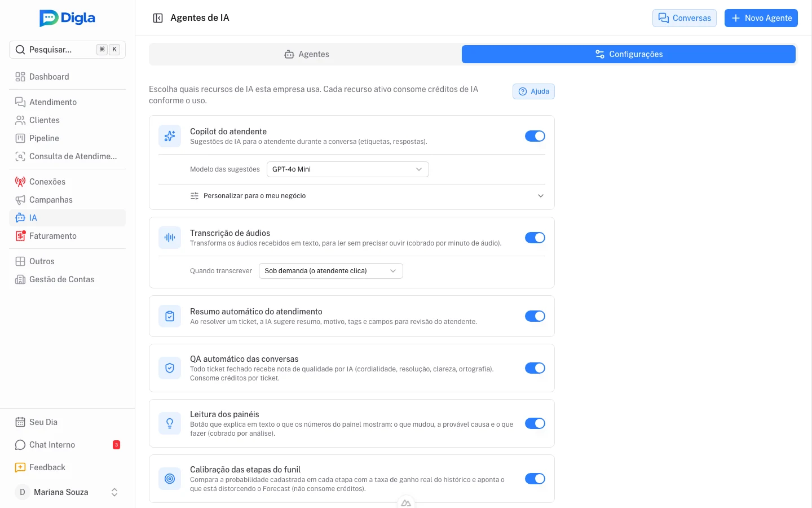Viewport: 812px width, 508px height.
Task: Disable the Leitura dos painéis toggle
Action: click(535, 423)
